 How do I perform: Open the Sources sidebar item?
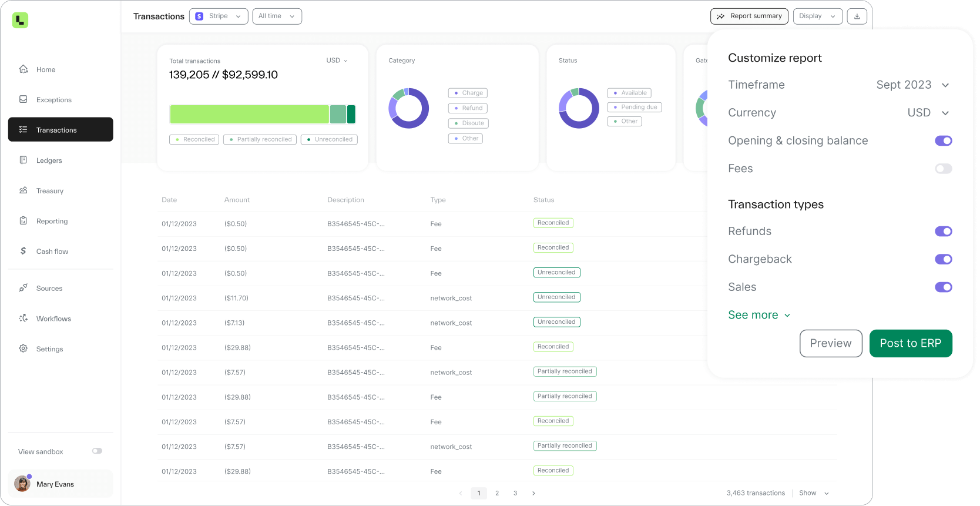pyautogui.click(x=49, y=288)
